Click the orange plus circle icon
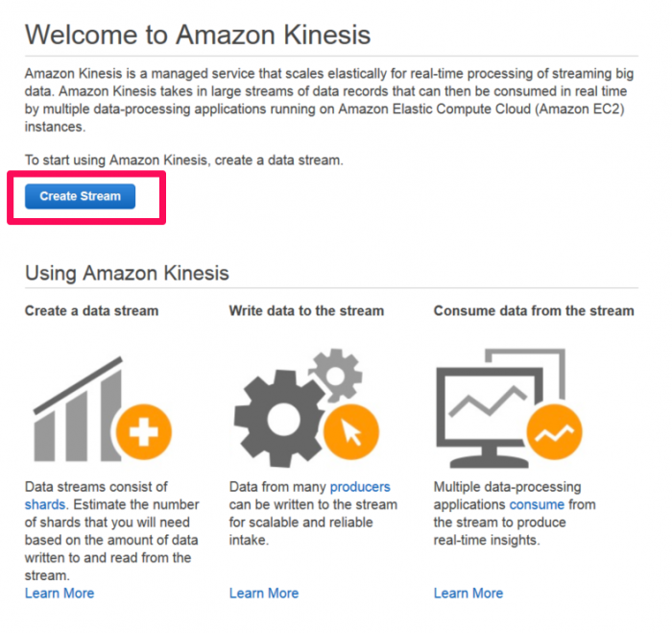This screenshot has height=633, width=672. point(144,431)
